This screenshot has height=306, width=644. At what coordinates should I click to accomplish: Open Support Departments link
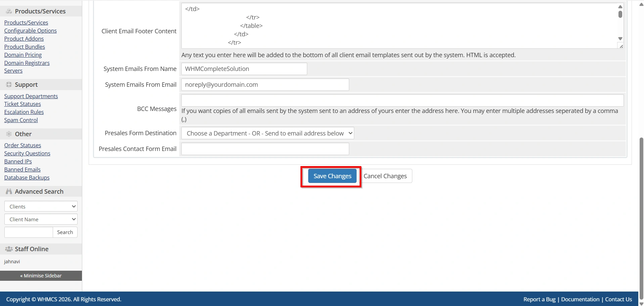[x=31, y=96]
